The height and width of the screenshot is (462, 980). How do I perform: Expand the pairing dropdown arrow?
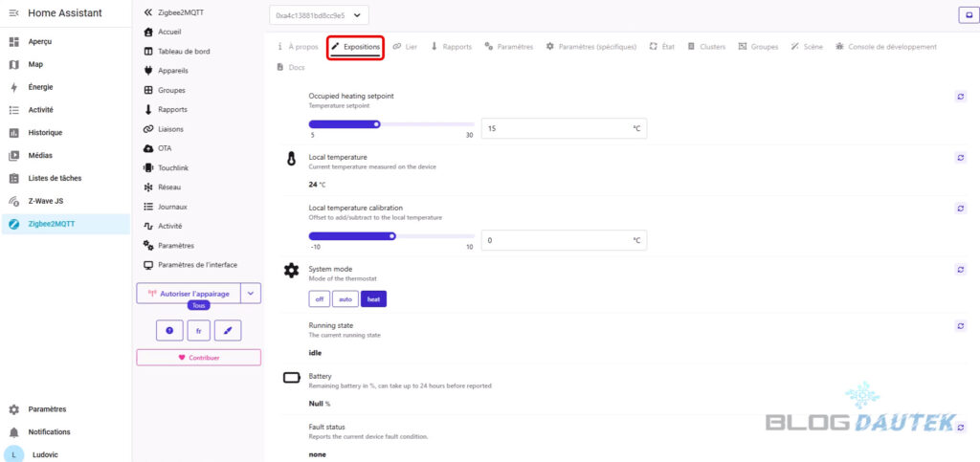[x=251, y=294]
